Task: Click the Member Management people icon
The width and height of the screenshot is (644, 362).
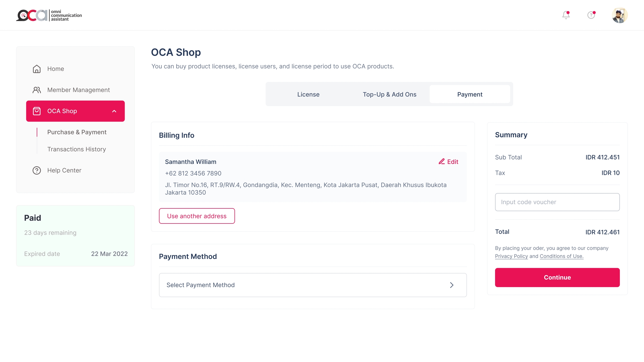Action: [x=37, y=90]
